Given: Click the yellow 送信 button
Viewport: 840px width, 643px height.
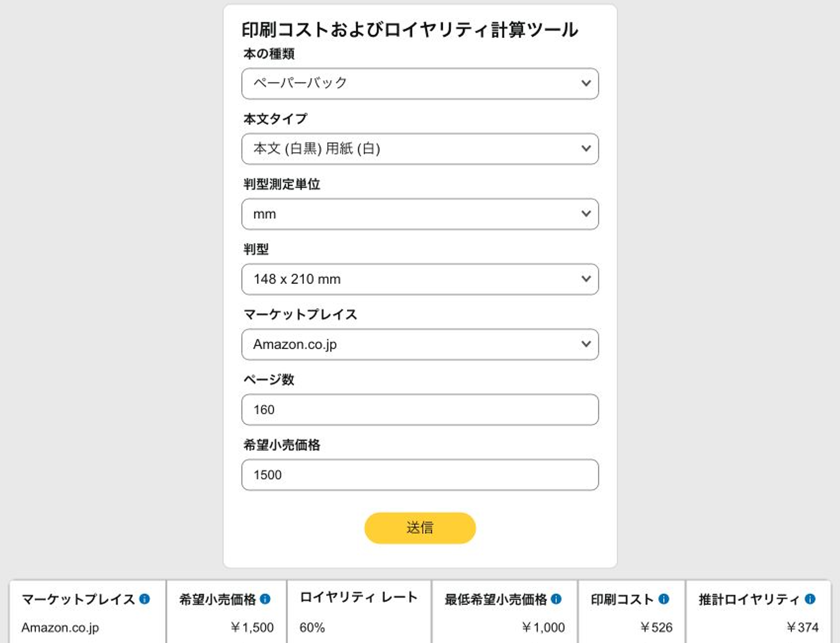Looking at the screenshot, I should point(420,528).
